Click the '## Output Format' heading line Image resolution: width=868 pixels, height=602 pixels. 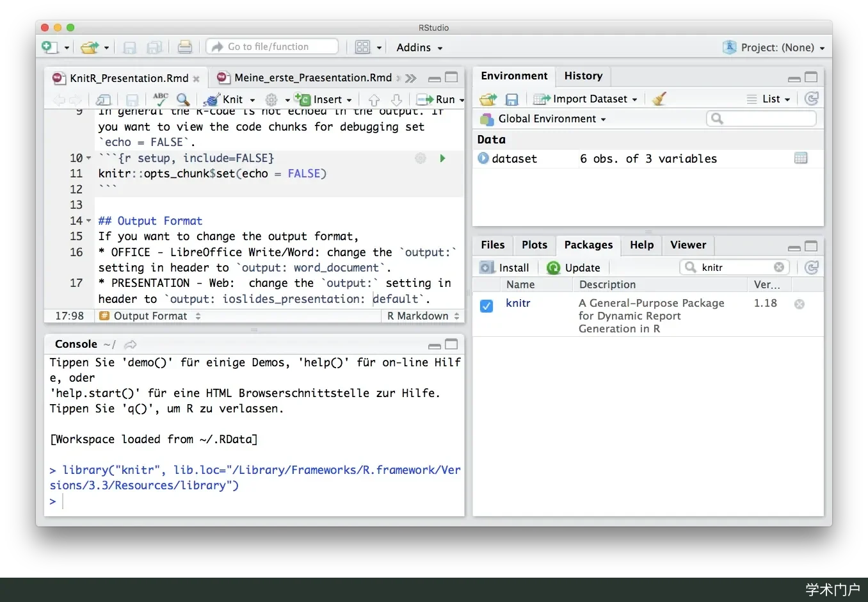(150, 221)
